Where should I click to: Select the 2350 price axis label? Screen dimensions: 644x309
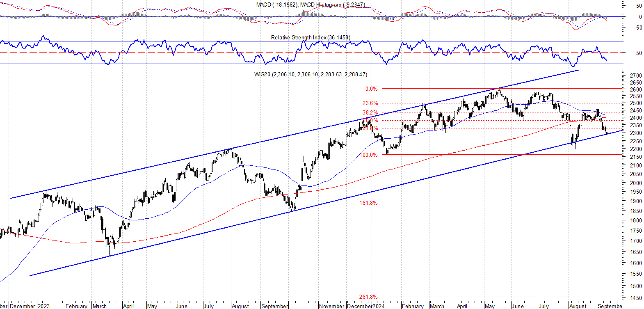(x=636, y=126)
